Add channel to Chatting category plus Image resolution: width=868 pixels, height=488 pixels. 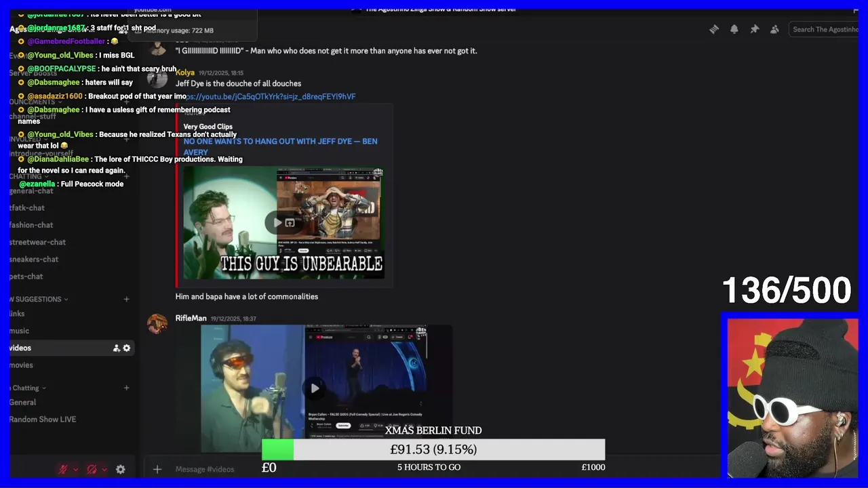pyautogui.click(x=126, y=388)
